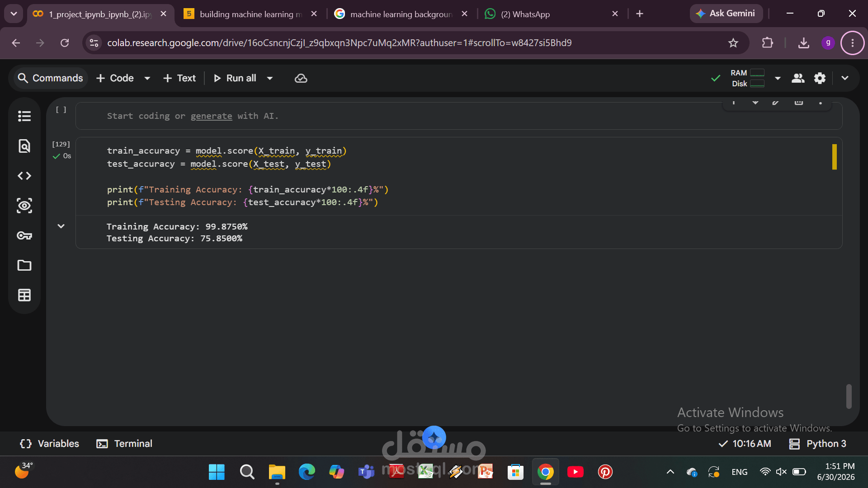Click the 10:16 AM execution status
This screenshot has width=868, height=488.
point(745,444)
